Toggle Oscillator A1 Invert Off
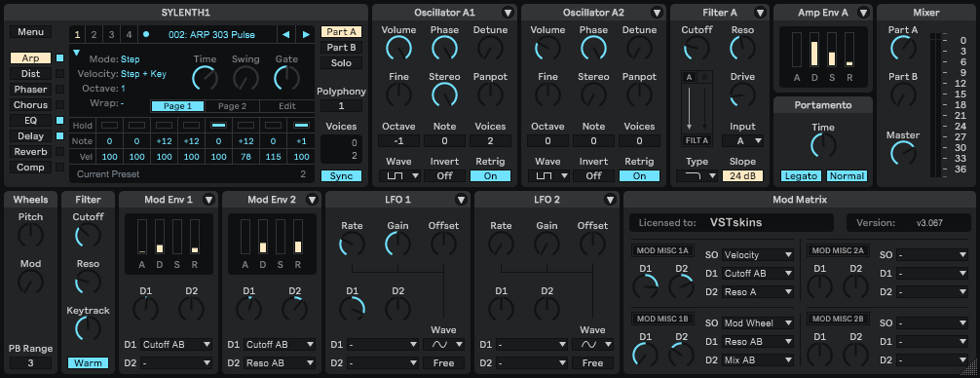This screenshot has height=378, width=980. 444,176
